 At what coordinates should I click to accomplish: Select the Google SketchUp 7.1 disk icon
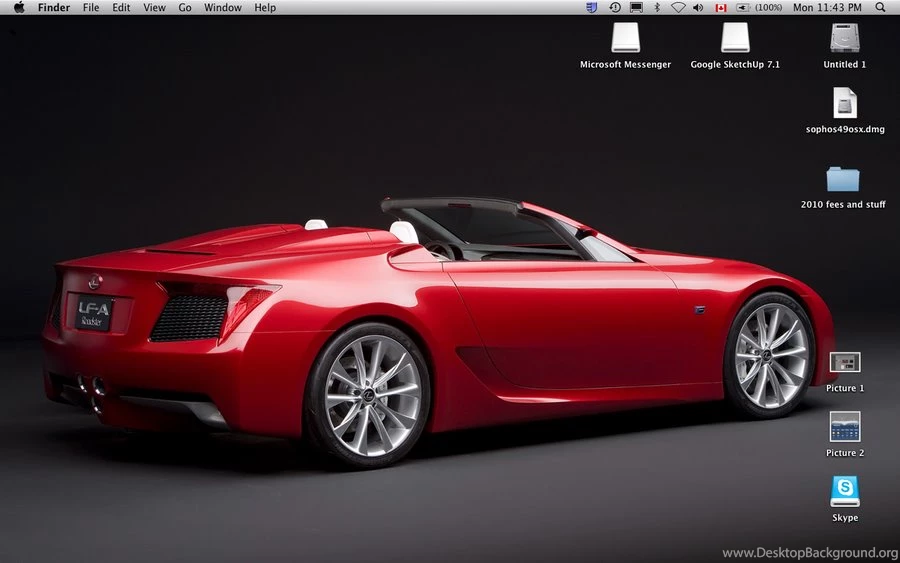(x=735, y=38)
